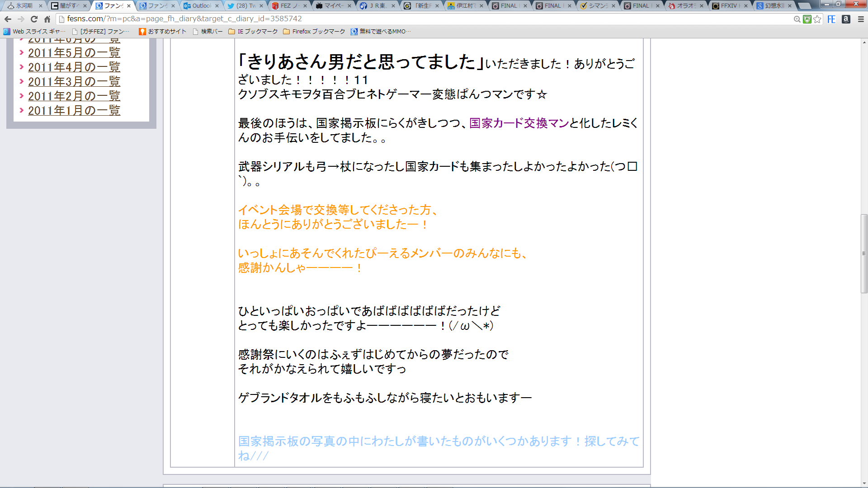
Task: Open the Firefox ブックマーク bookmarks folder
Action: click(314, 32)
